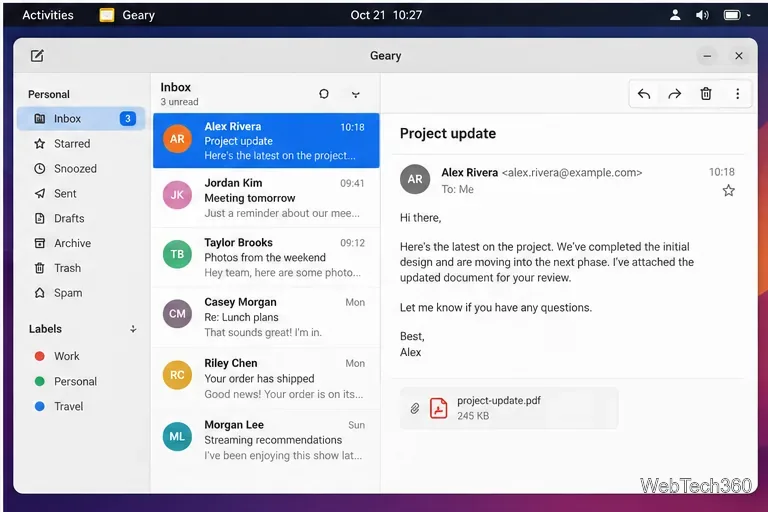The width and height of the screenshot is (768, 512).
Task: Click the alex.rivera@example.com address
Action: (x=572, y=172)
